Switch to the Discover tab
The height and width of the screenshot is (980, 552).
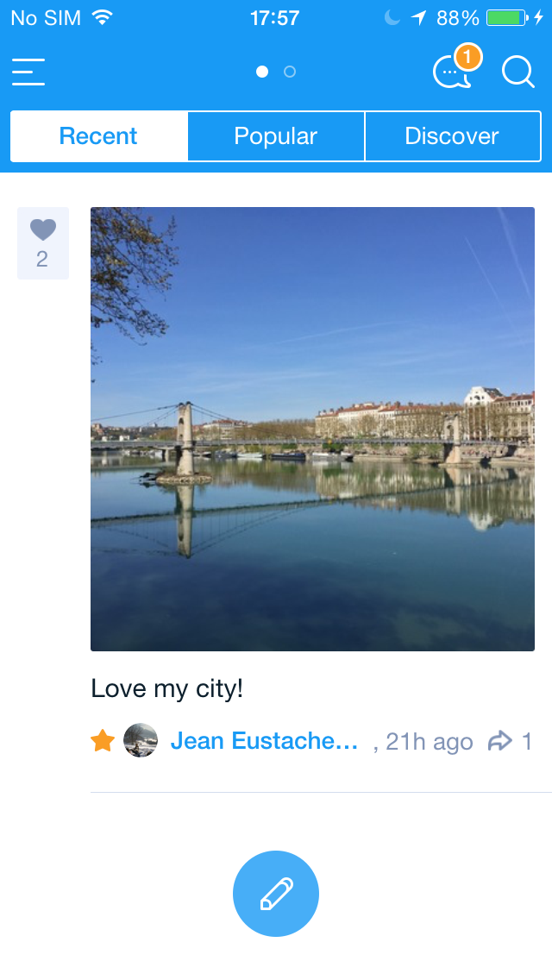452,136
